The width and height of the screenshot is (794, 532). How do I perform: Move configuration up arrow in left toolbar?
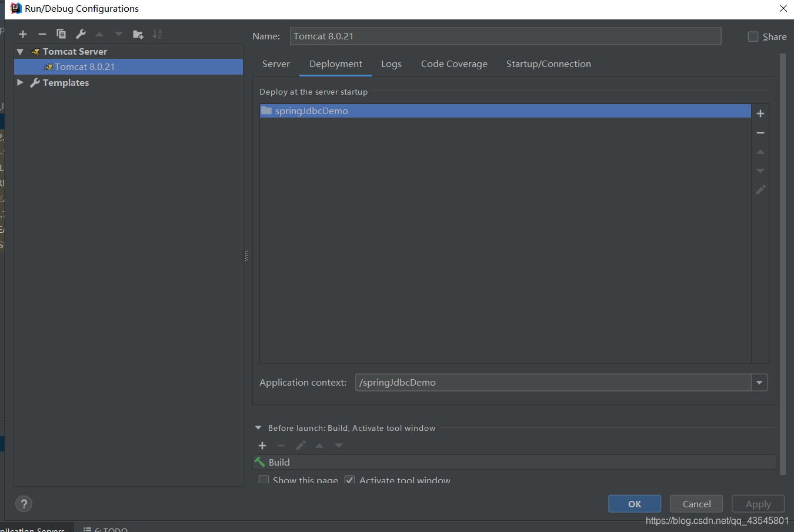pyautogui.click(x=99, y=34)
